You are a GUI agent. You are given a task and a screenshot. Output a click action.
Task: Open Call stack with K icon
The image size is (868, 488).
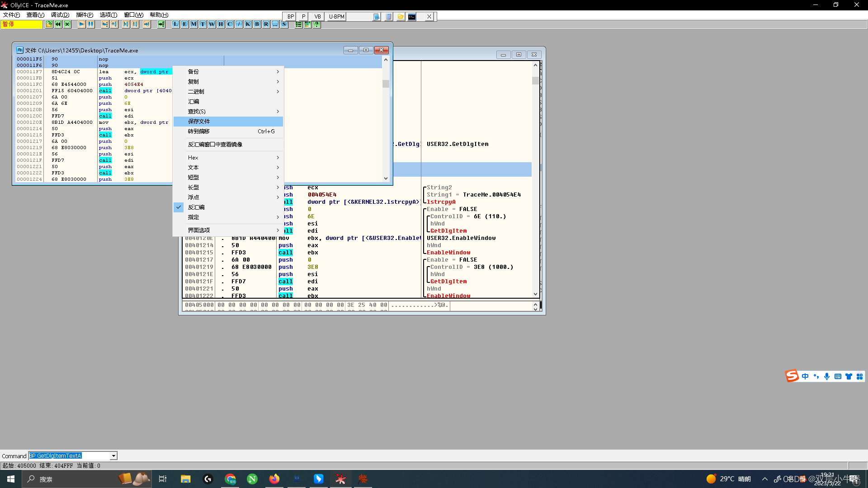pyautogui.click(x=248, y=24)
